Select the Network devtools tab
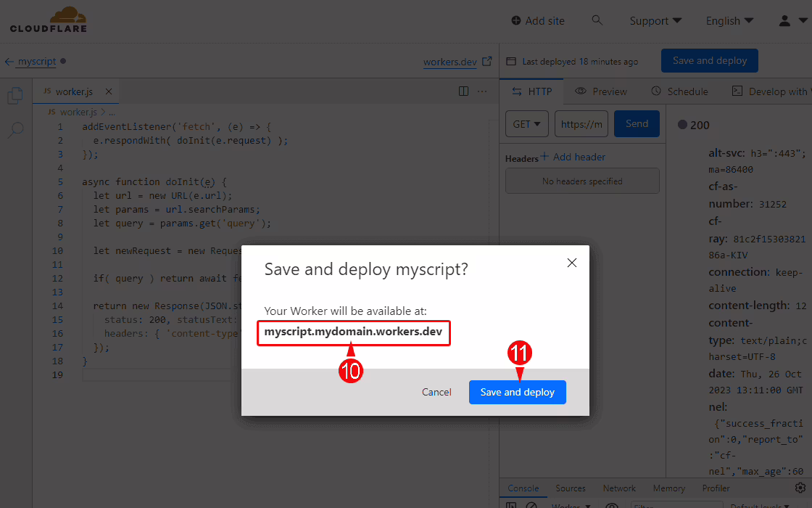Image resolution: width=812 pixels, height=508 pixels. (x=619, y=488)
